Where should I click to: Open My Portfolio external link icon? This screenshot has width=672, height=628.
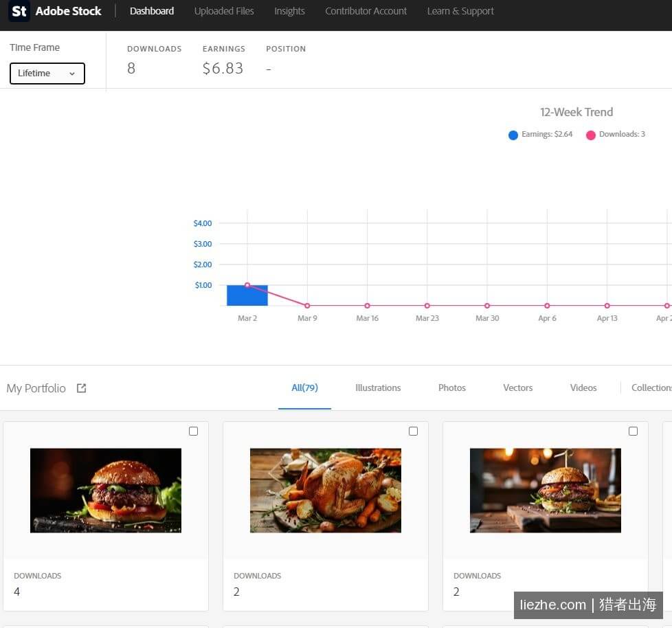pos(82,388)
